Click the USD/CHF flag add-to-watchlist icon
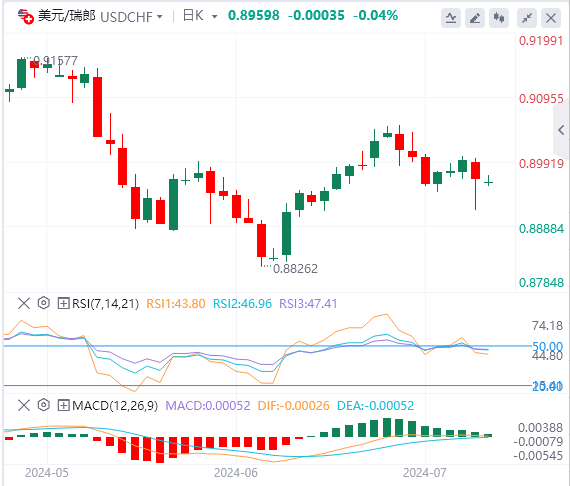 pyautogui.click(x=25, y=16)
